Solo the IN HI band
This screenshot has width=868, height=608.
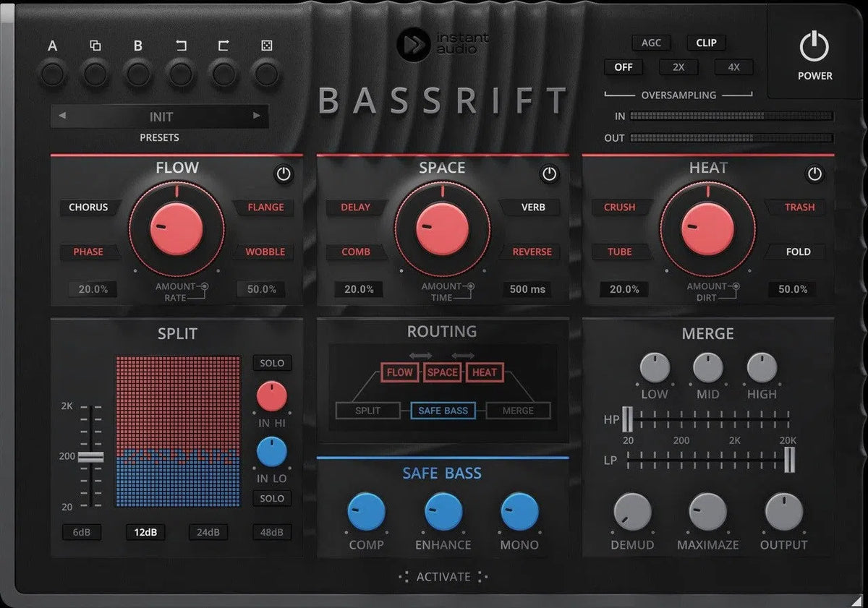271,363
